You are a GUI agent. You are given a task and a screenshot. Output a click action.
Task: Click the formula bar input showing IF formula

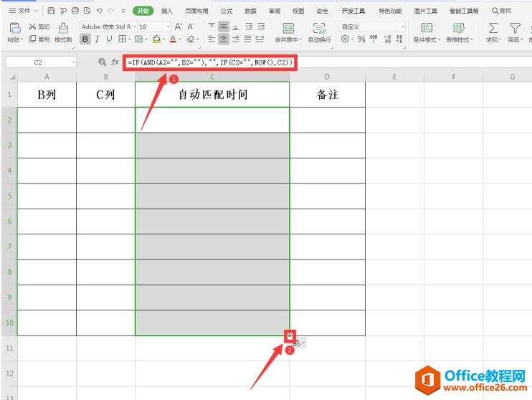(x=210, y=62)
